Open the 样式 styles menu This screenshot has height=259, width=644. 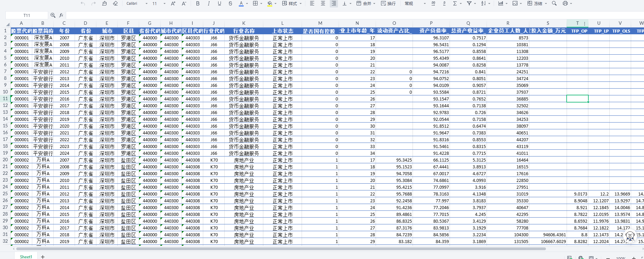point(291,3)
